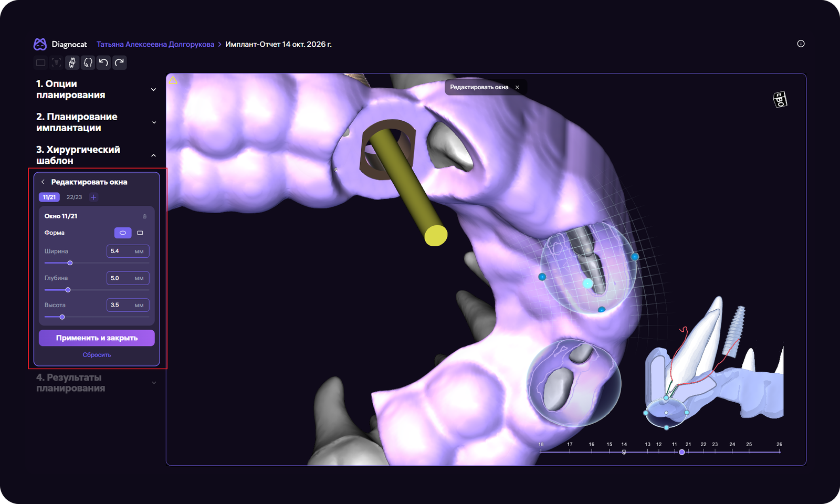
Task: Select the rectangle view toolbar icon
Action: [x=40, y=62]
